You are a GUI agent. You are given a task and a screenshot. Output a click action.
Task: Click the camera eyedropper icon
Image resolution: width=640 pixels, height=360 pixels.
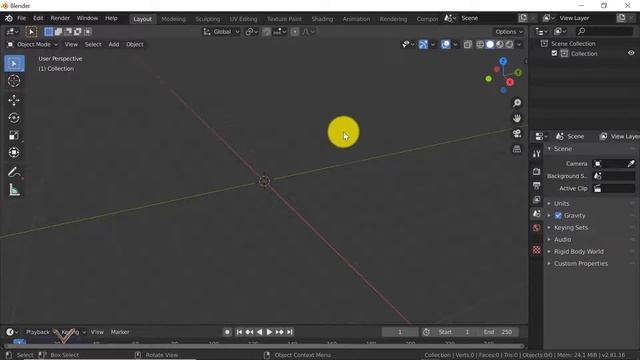(x=631, y=164)
